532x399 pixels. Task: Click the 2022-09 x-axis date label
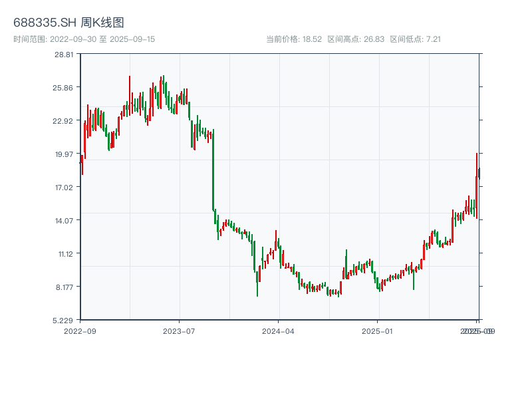80,331
